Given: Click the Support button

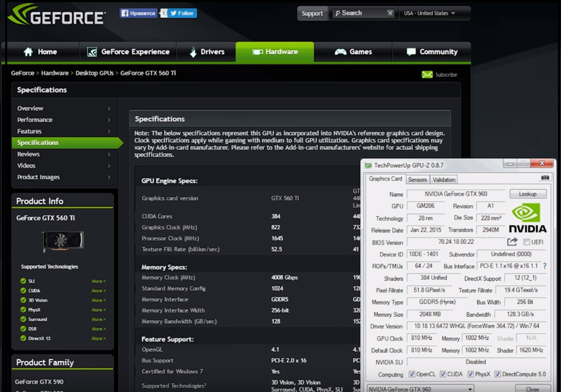Looking at the screenshot, I should (312, 13).
